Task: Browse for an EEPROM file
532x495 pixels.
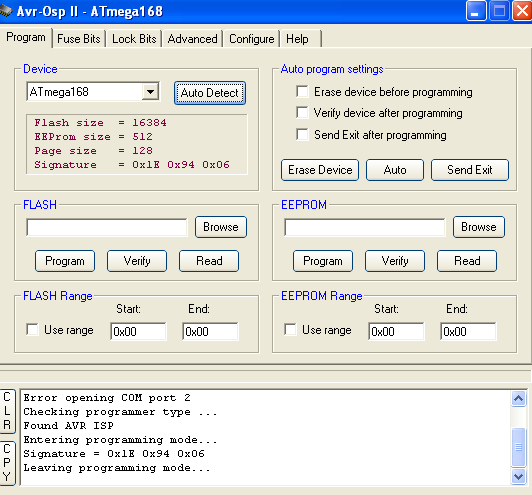Action: tap(479, 227)
